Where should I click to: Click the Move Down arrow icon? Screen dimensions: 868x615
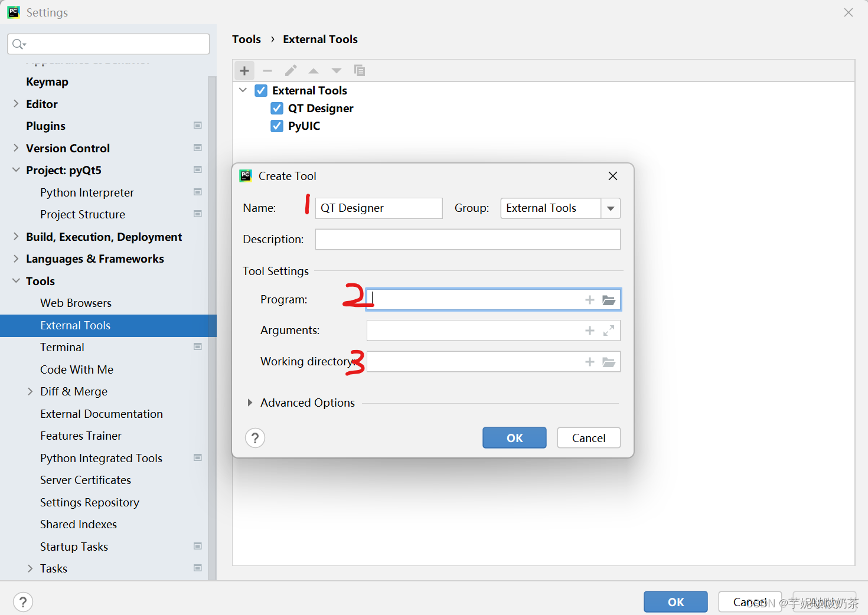click(x=337, y=71)
